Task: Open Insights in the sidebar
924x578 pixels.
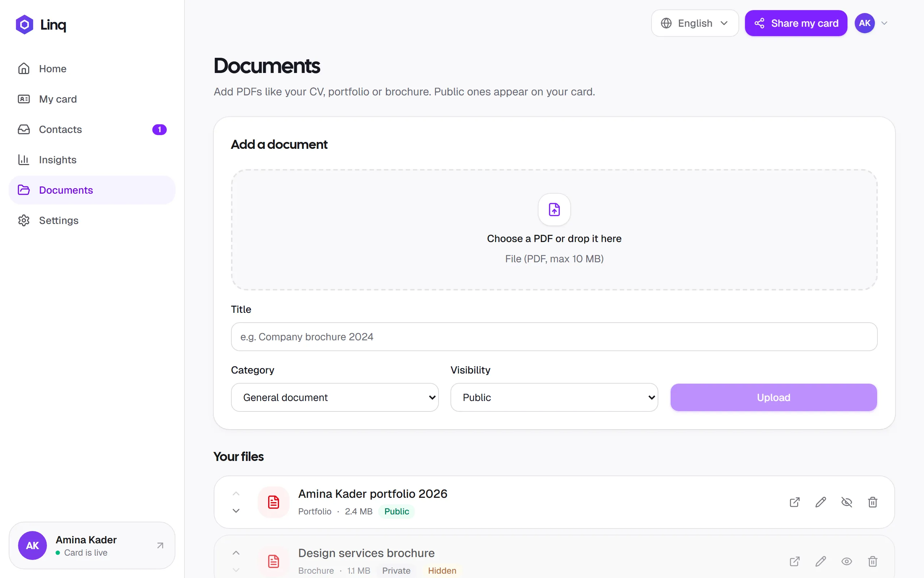Action: 92,160
